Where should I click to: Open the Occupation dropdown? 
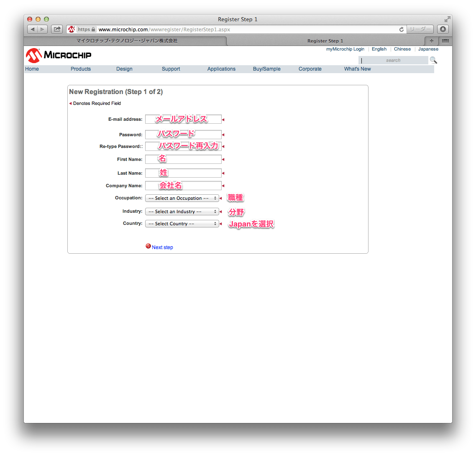pyautogui.click(x=182, y=199)
